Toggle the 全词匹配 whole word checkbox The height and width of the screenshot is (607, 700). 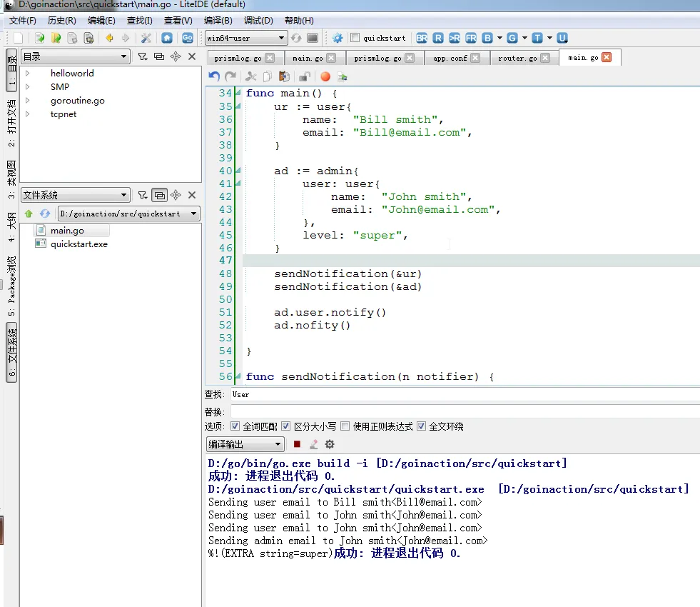(235, 426)
